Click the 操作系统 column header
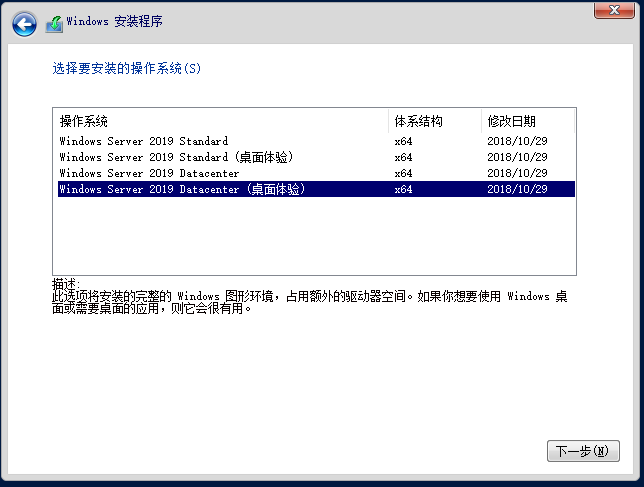The width and height of the screenshot is (644, 487). coord(84,121)
